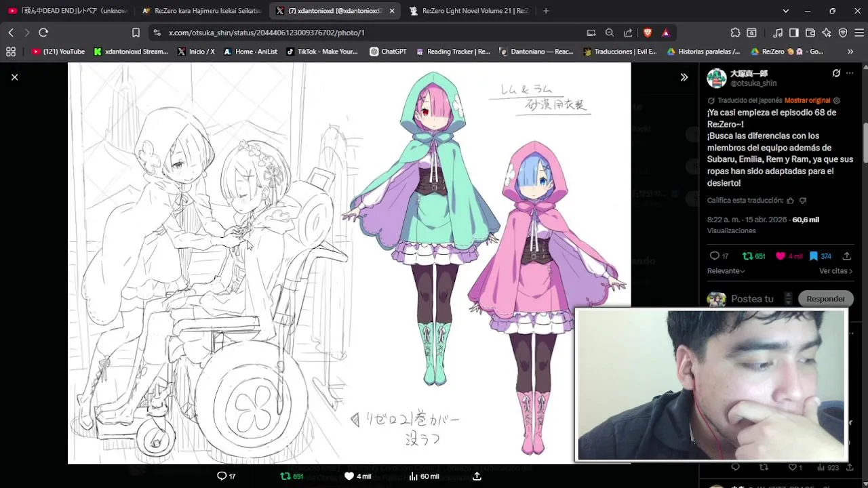
Task: Open the @otsuka_shin handle link
Action: click(x=753, y=83)
